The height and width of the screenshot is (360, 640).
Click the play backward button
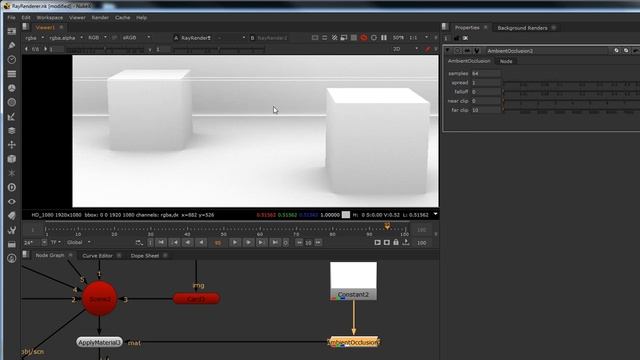[x=201, y=242]
